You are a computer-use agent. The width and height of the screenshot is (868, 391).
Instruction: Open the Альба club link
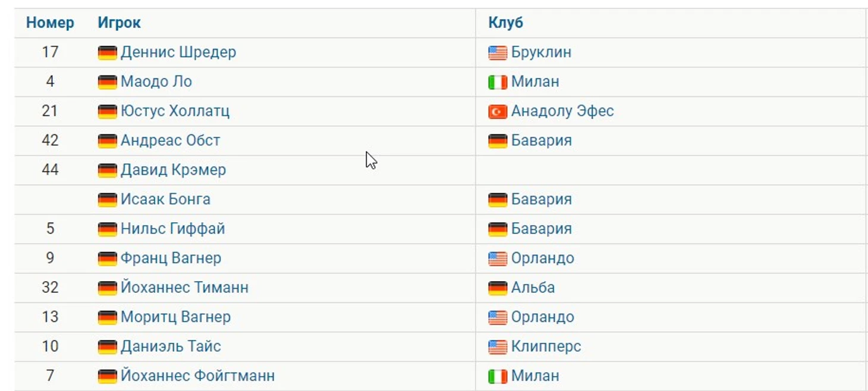pyautogui.click(x=533, y=288)
